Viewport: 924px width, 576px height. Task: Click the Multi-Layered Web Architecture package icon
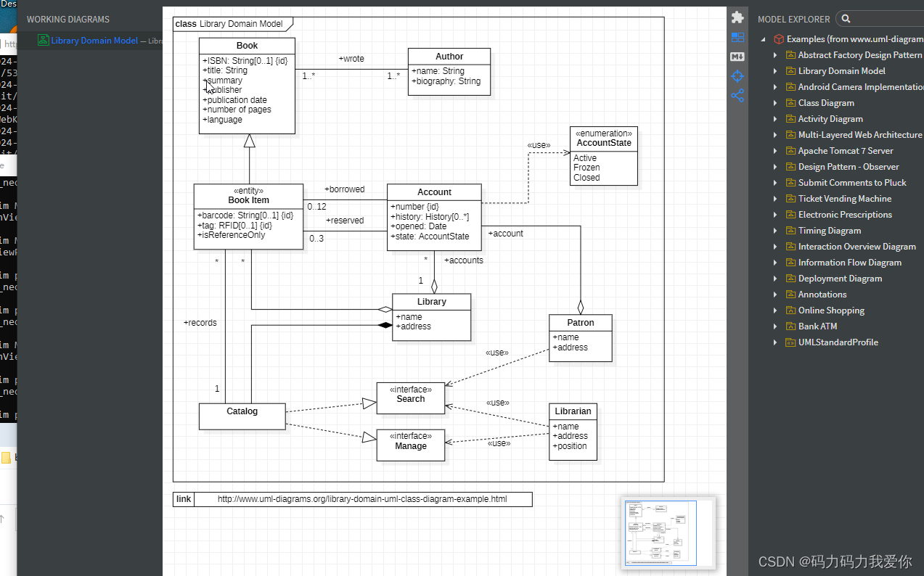790,135
